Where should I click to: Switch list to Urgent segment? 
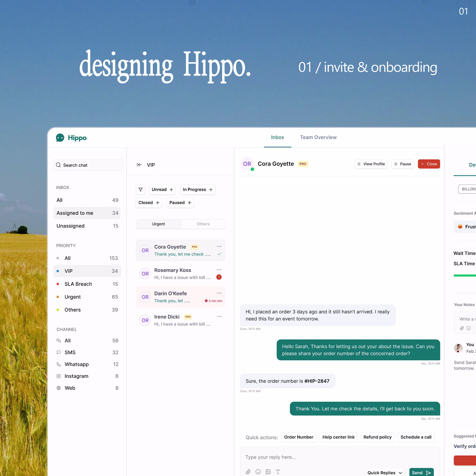(158, 224)
